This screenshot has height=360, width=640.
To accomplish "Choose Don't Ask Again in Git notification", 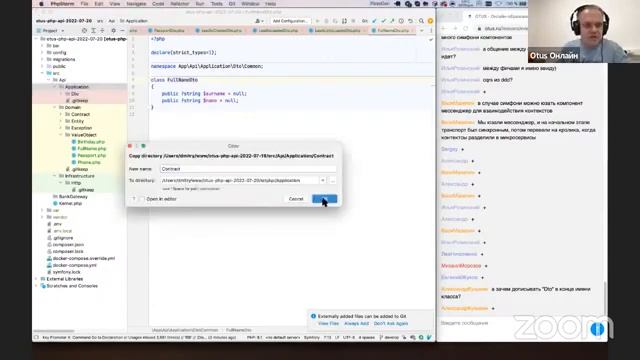I will click(x=391, y=323).
